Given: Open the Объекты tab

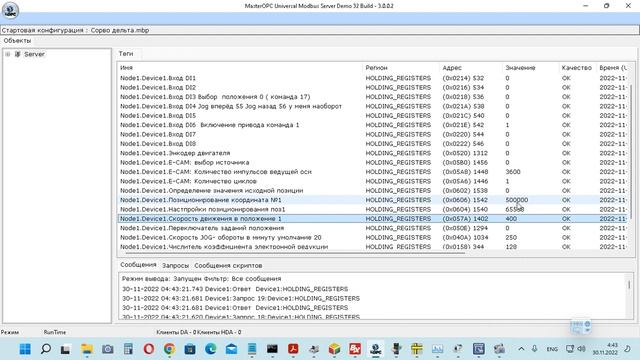Looking at the screenshot, I should point(17,41).
